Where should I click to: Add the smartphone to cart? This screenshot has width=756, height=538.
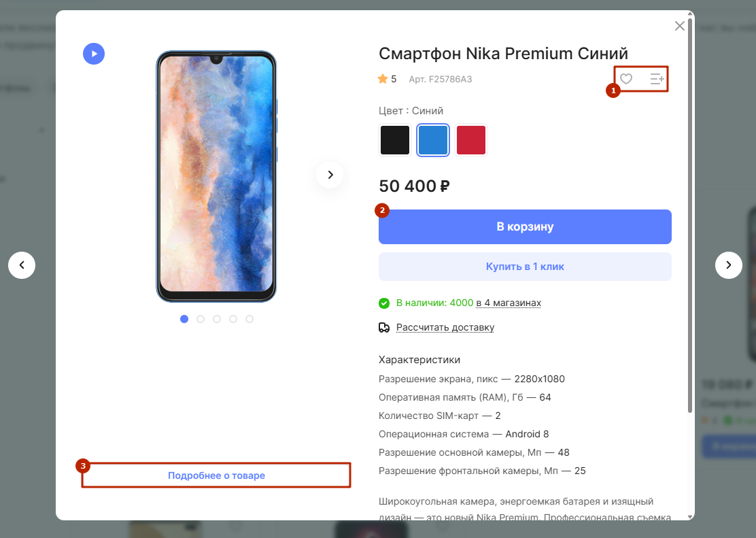click(525, 226)
